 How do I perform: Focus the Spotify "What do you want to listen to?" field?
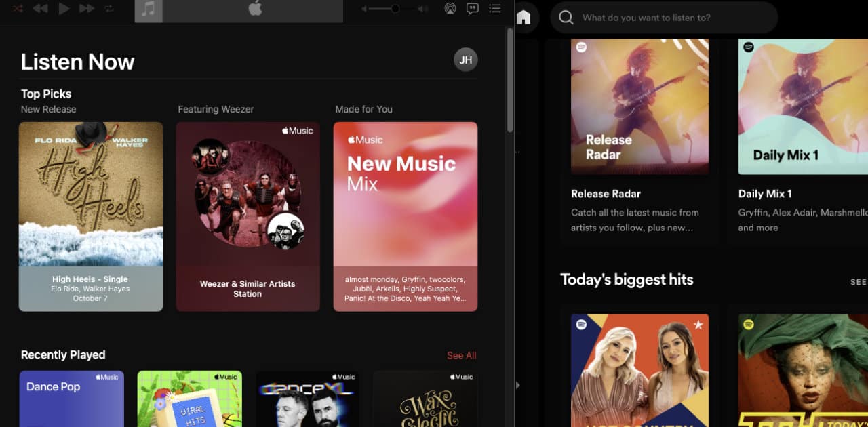664,18
